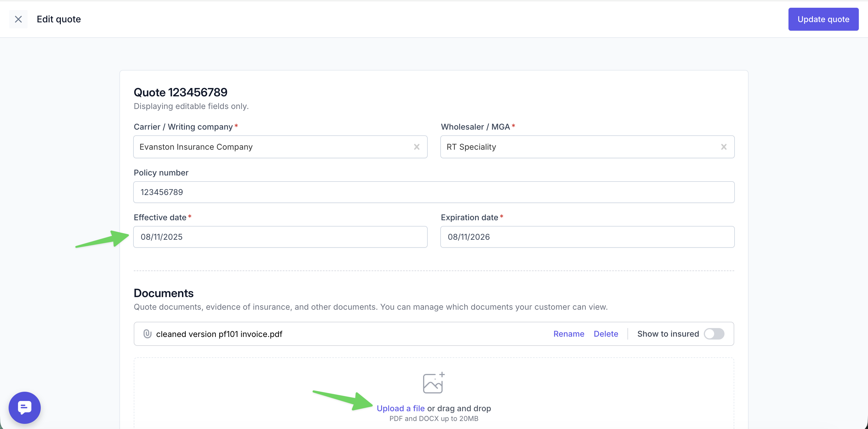Rename the cleaned version pf101 invoice document
Image resolution: width=868 pixels, height=429 pixels.
(x=568, y=334)
